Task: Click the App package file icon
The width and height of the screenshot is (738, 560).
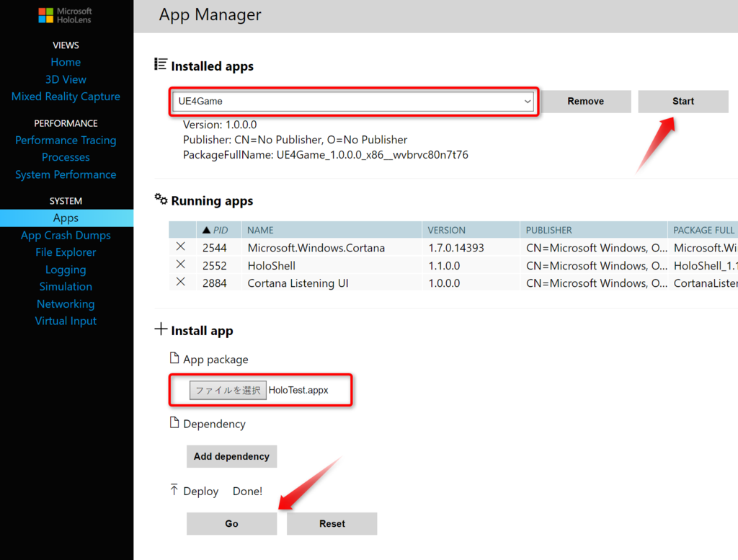Action: click(174, 358)
